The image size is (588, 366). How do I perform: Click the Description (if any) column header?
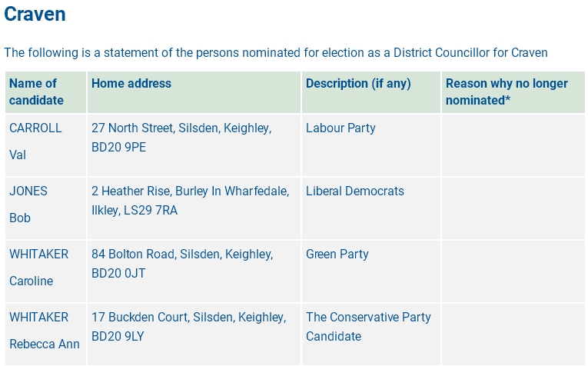(x=358, y=83)
